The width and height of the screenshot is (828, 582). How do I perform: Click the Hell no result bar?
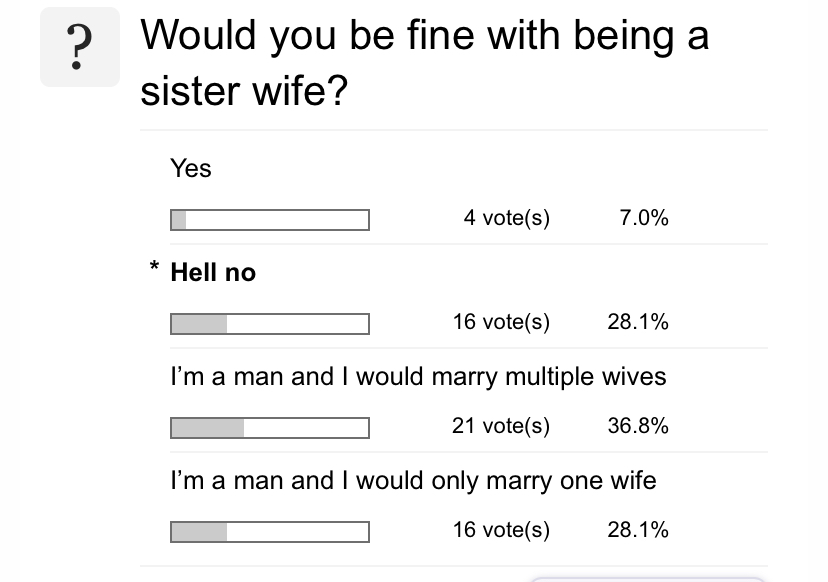pos(270,324)
